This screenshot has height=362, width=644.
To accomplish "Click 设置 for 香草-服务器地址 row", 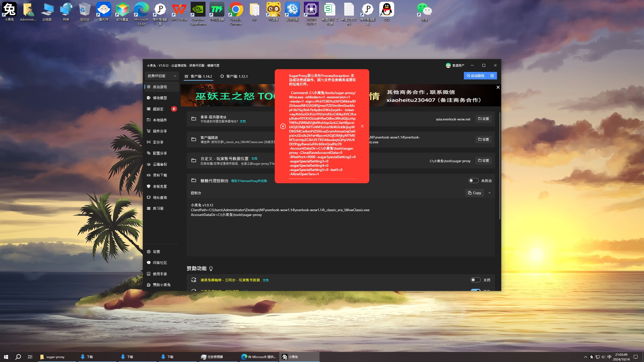I will click(x=484, y=119).
